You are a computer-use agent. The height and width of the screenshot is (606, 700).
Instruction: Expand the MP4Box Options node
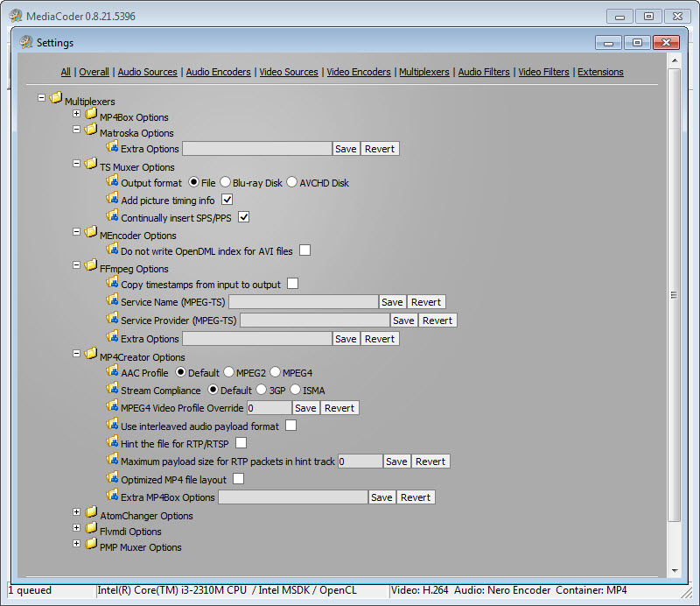[x=77, y=114]
